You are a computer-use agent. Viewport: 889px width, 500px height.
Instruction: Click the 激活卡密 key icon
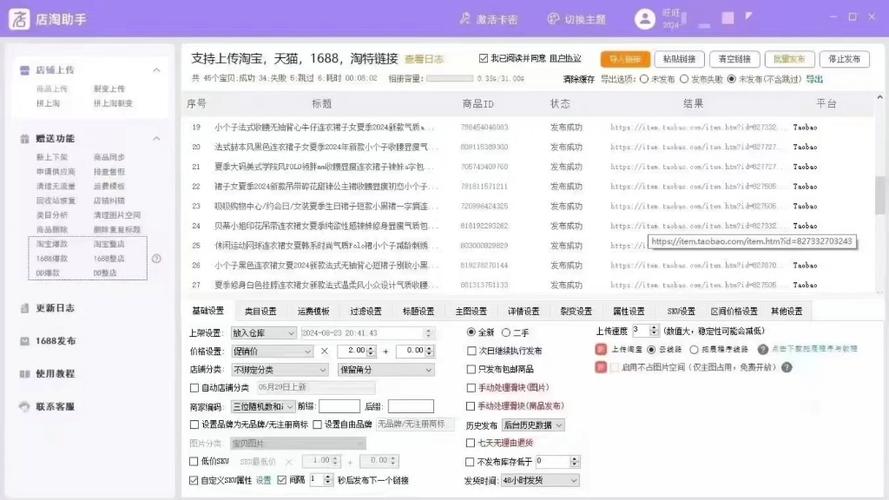coord(465,19)
